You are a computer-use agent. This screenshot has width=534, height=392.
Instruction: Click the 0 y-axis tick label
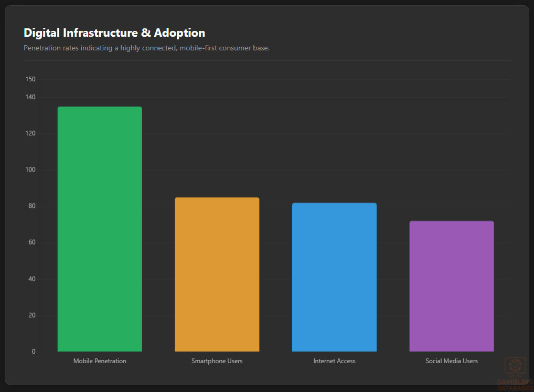click(x=34, y=352)
